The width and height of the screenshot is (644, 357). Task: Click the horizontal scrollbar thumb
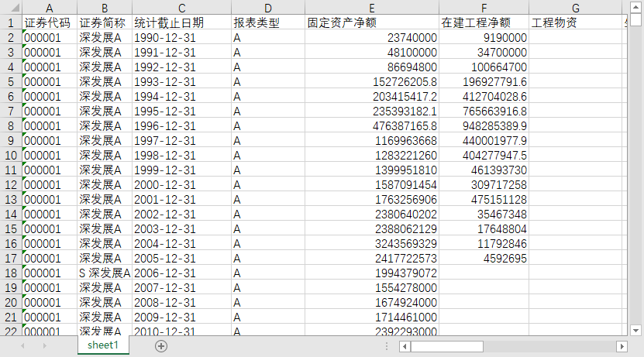(x=447, y=347)
